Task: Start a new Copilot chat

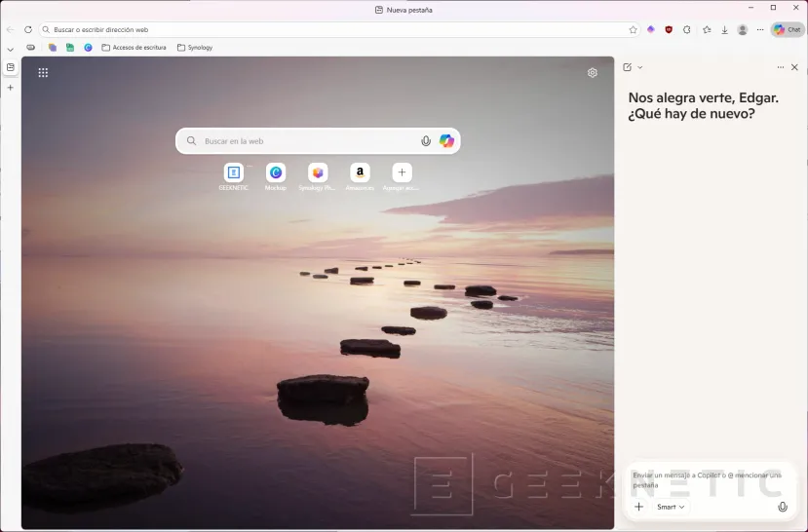Action: (x=627, y=67)
